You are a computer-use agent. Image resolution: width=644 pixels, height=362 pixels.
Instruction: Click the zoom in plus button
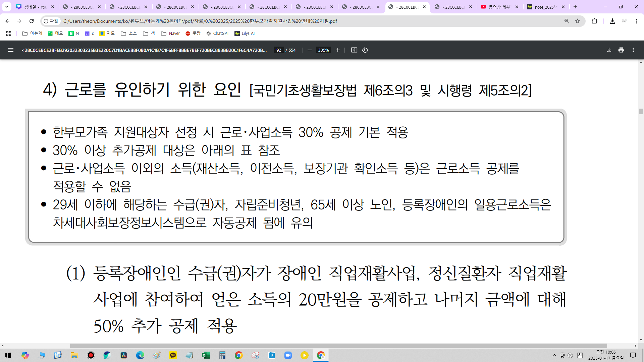coord(338,50)
